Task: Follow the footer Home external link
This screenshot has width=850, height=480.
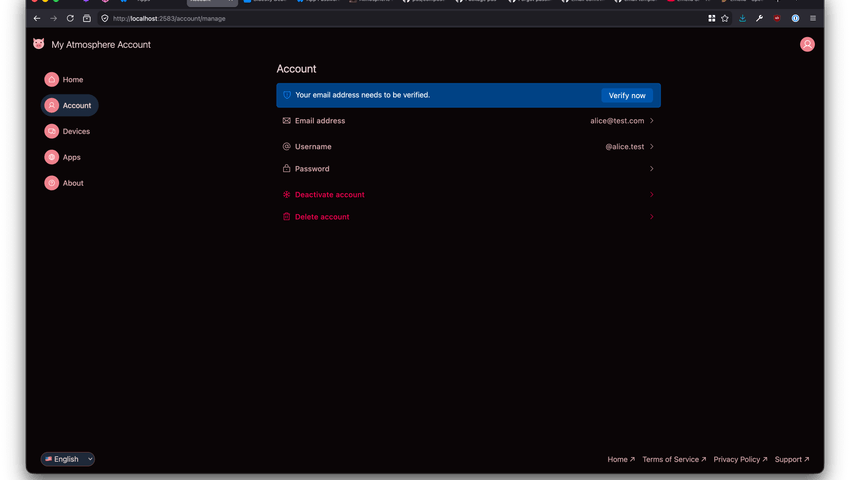Action: pyautogui.click(x=621, y=459)
